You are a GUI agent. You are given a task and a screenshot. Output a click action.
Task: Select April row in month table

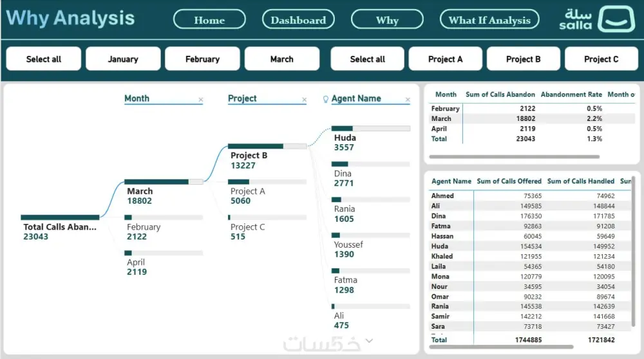pos(532,129)
